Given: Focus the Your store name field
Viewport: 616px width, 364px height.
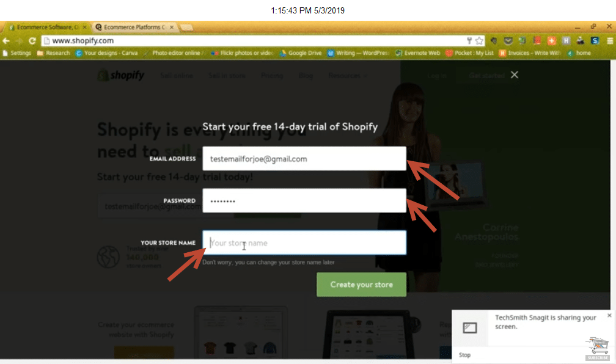Looking at the screenshot, I should click(304, 242).
